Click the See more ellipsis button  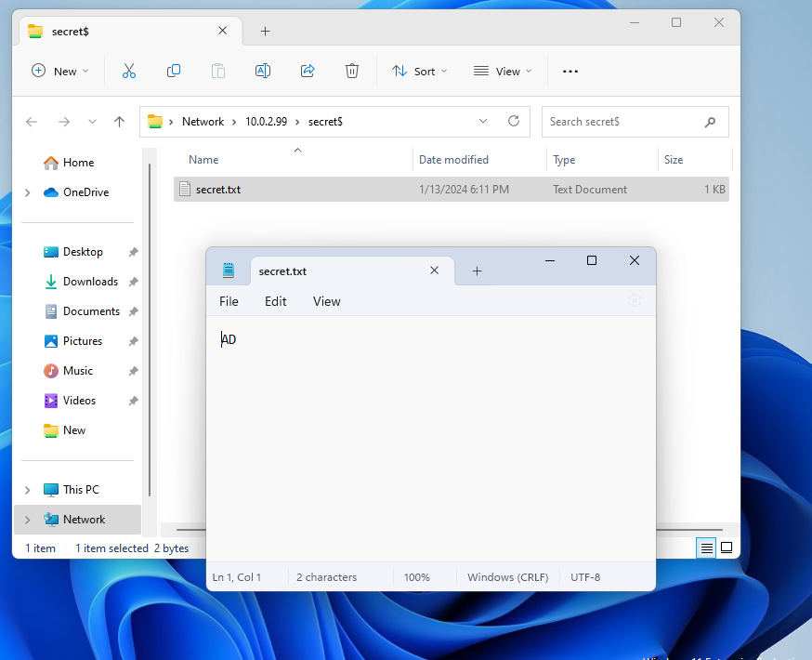point(570,72)
